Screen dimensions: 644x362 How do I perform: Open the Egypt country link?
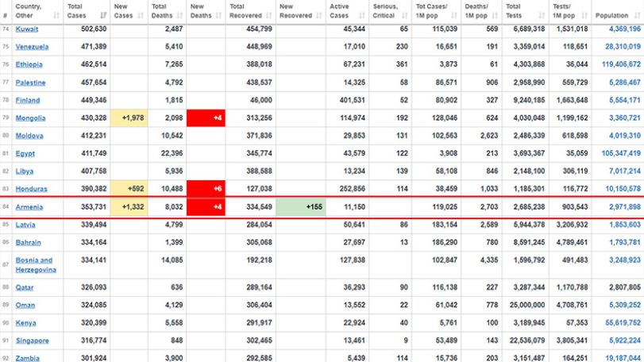point(25,153)
